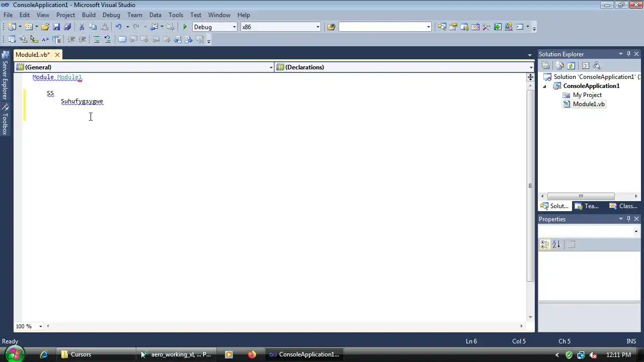The width and height of the screenshot is (644, 362).
Task: Open Internet Explorer from the taskbar
Action: coord(44,354)
